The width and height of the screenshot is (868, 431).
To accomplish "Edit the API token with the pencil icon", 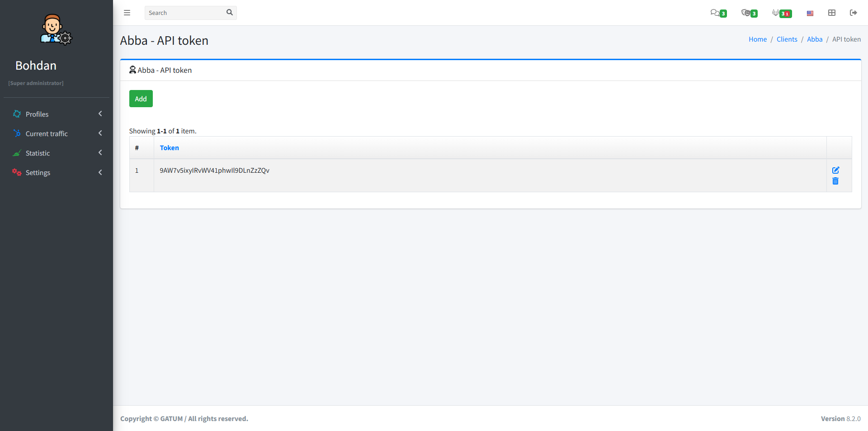I will tap(835, 171).
